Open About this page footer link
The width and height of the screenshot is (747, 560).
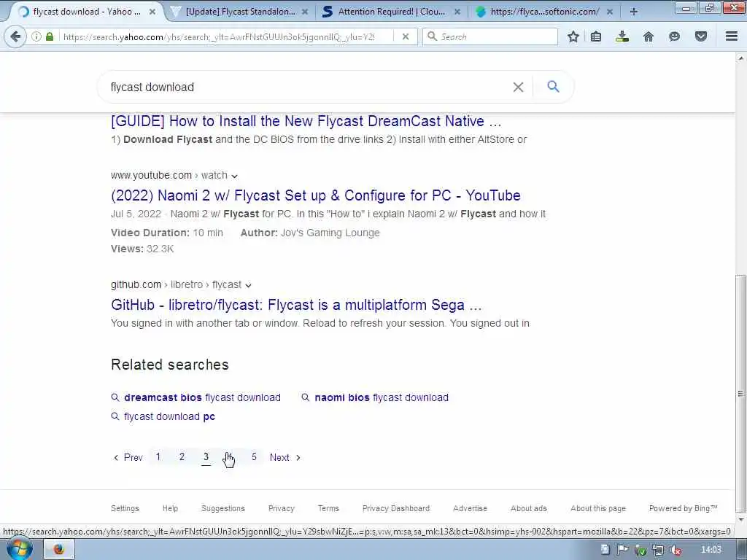tap(598, 508)
